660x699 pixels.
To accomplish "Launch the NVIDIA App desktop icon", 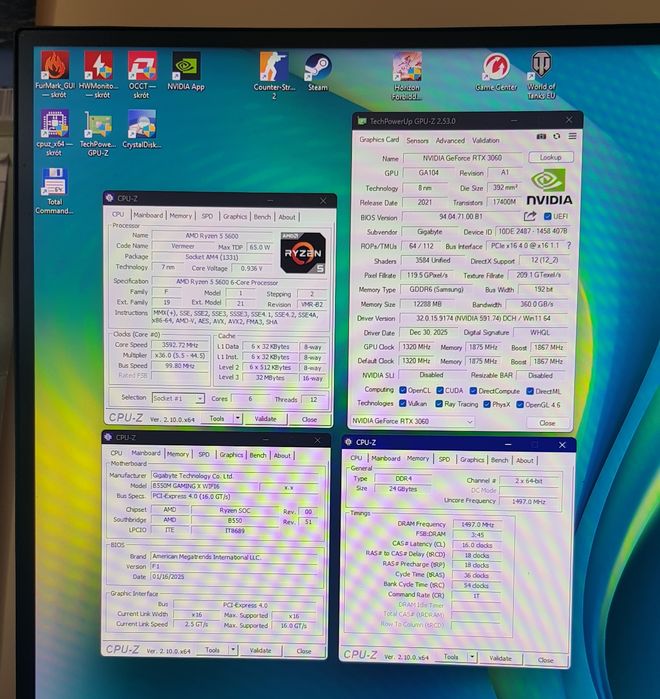I will pyautogui.click(x=186, y=70).
